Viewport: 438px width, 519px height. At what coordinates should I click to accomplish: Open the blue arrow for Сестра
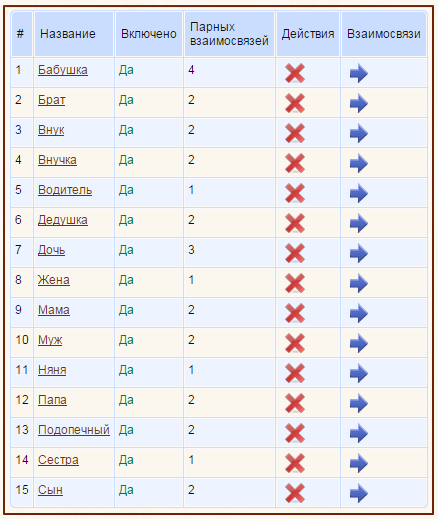point(359,463)
